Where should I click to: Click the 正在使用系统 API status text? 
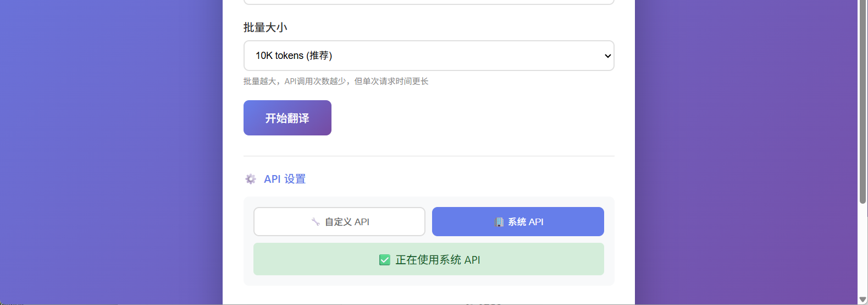click(438, 260)
